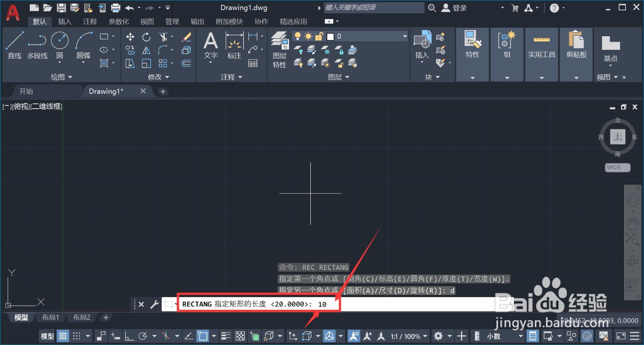Screen dimensions: 644x345
Task: Select the 标注 (Dimension) tool
Action: click(x=234, y=45)
